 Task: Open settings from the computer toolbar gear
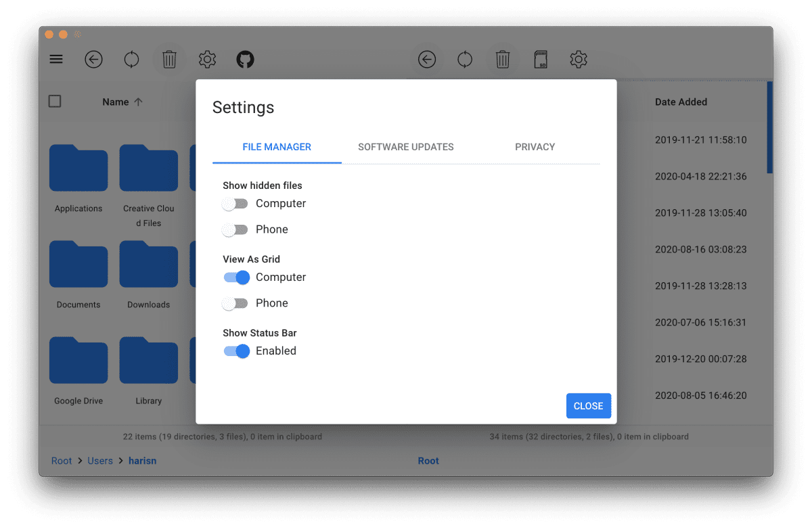click(x=207, y=59)
